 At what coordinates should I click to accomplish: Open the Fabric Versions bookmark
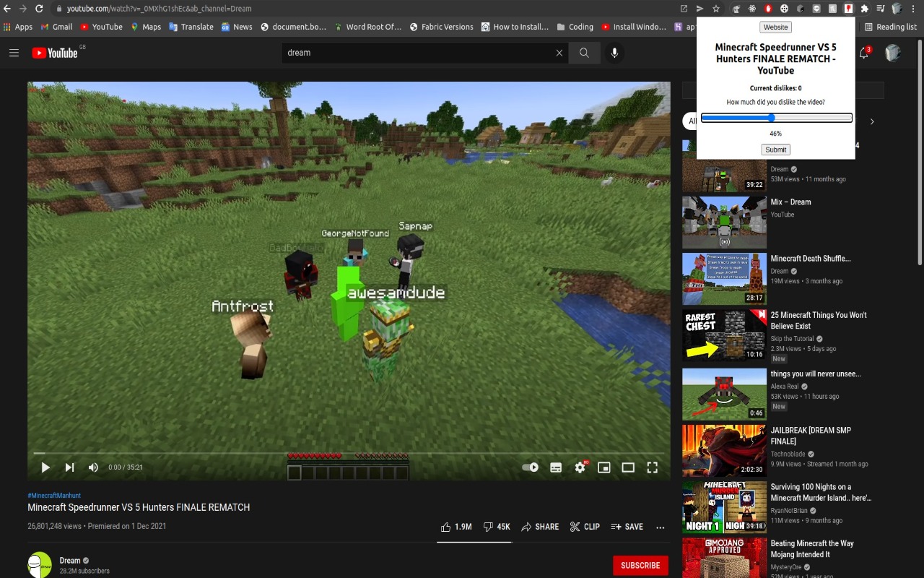point(441,27)
